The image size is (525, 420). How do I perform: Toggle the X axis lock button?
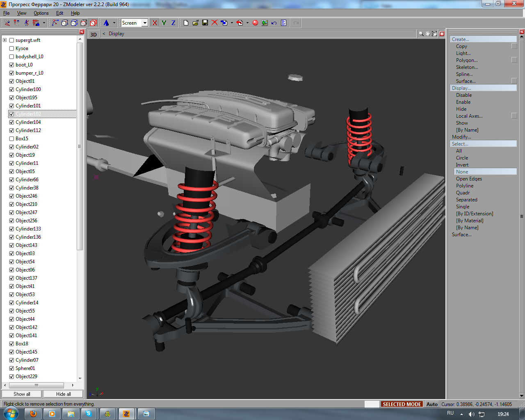[154, 23]
